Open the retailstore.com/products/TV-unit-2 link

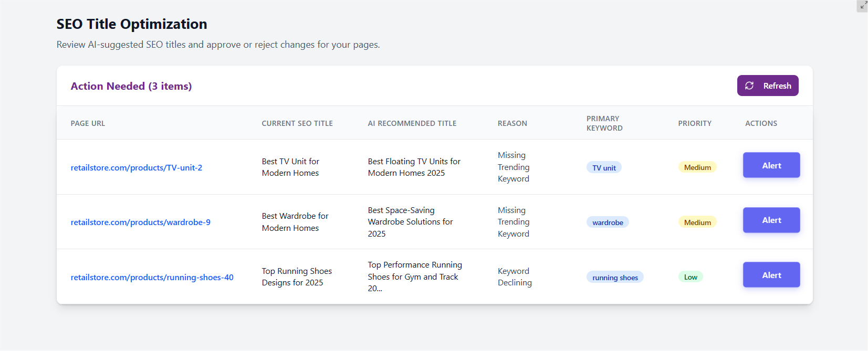pos(137,168)
